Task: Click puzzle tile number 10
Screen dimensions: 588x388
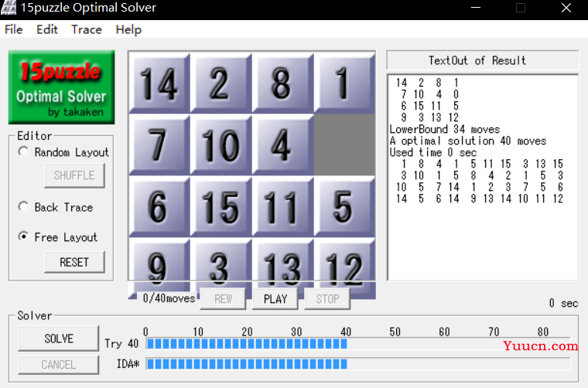Action: [220, 144]
